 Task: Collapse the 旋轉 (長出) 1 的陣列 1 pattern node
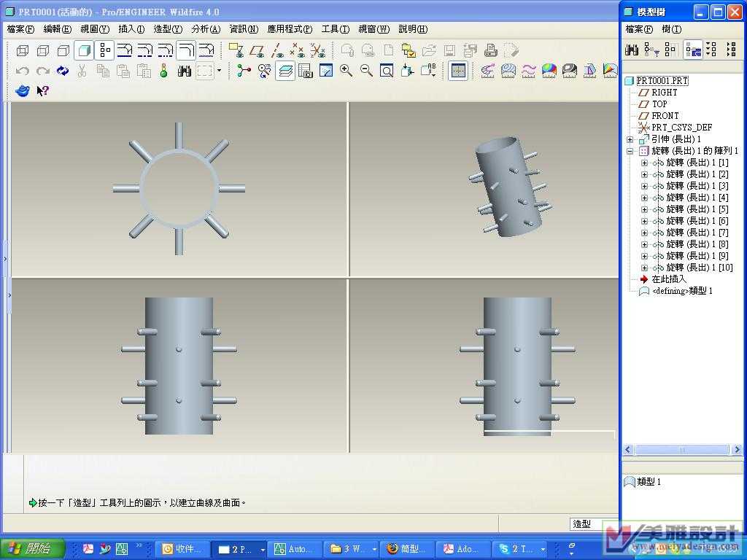pos(630,151)
